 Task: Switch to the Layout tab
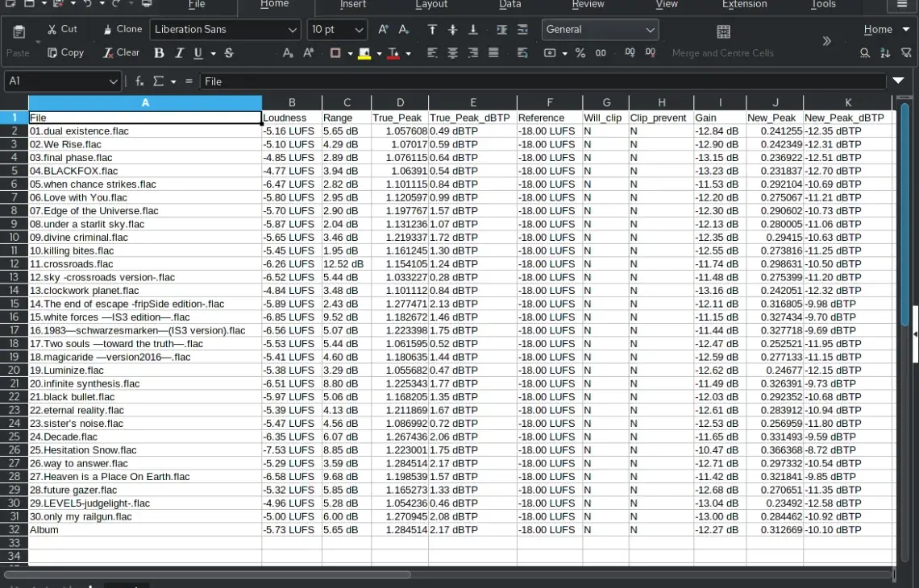[x=431, y=5]
